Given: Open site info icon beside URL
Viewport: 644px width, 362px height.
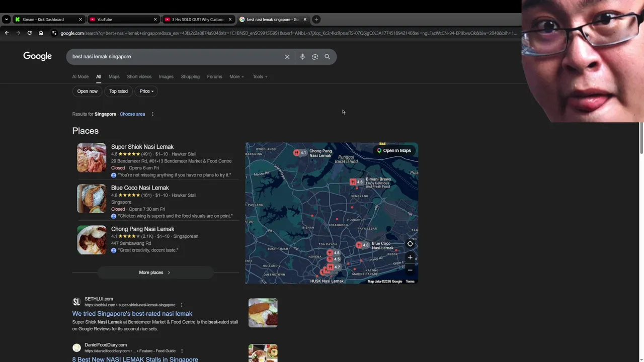Looking at the screenshot, I should [54, 33].
